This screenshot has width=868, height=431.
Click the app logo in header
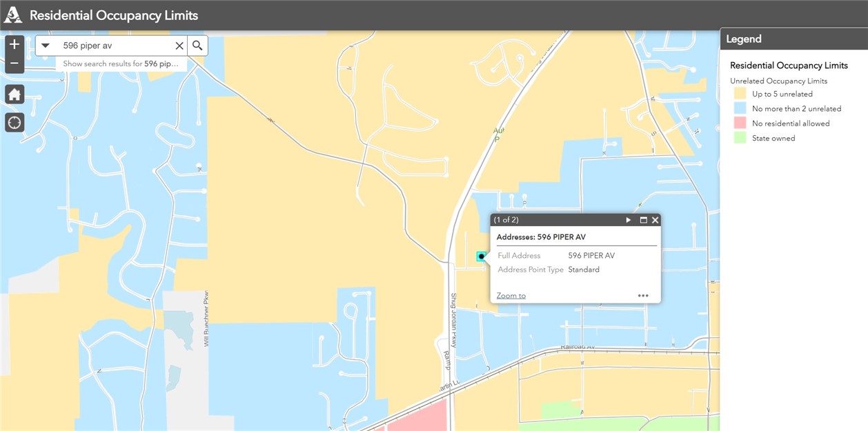pos(13,15)
